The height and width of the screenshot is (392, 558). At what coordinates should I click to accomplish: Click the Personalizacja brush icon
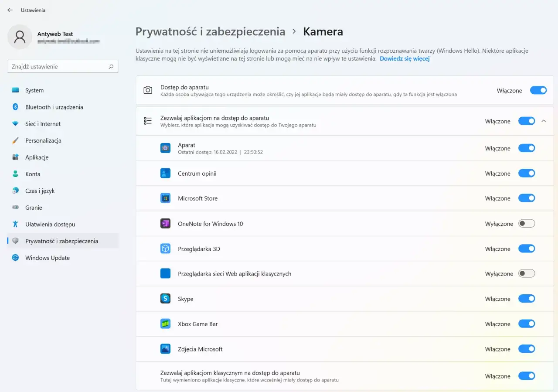coord(15,140)
